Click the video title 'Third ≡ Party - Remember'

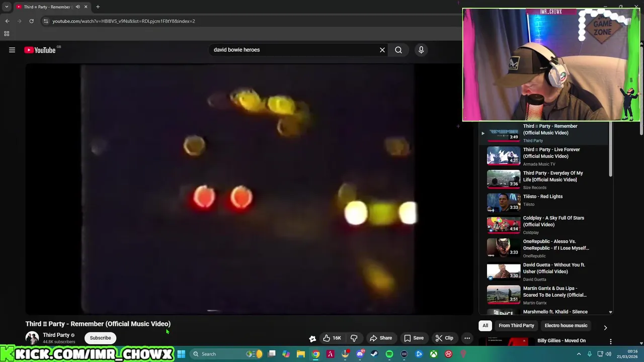click(98, 324)
